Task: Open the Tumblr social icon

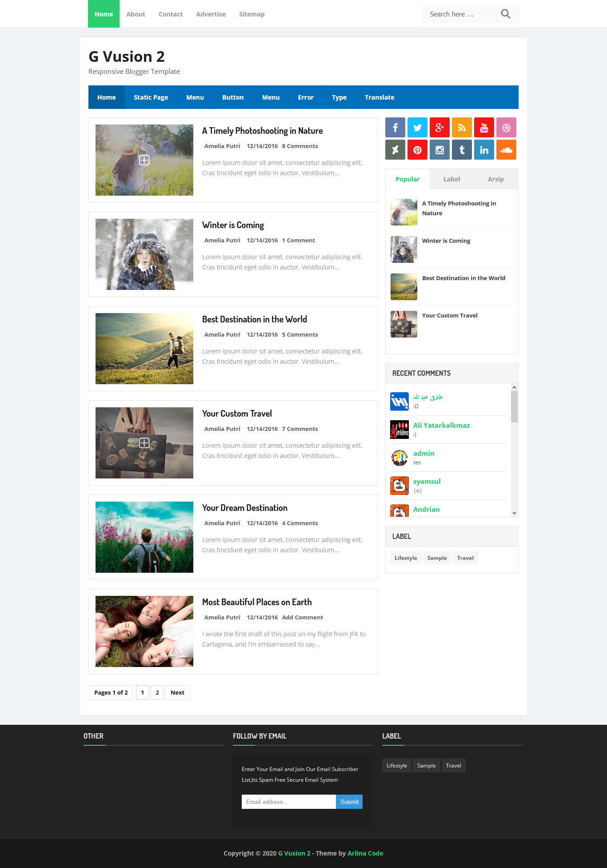Action: 462,150
